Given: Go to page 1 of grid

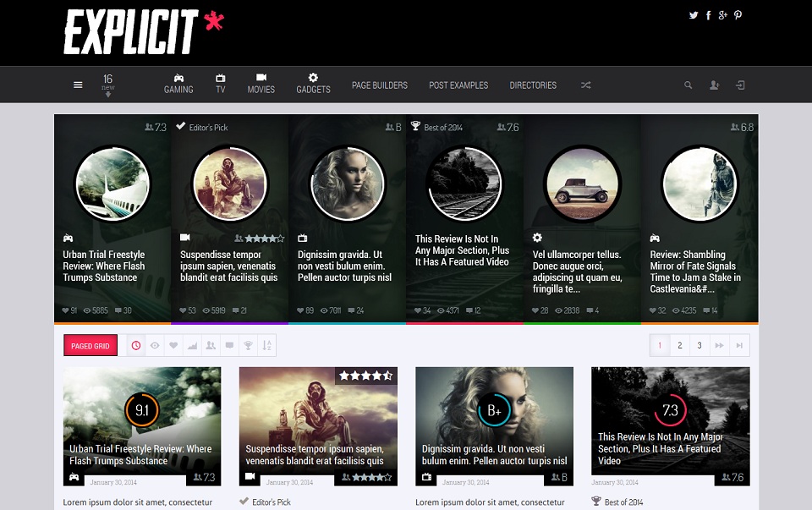Looking at the screenshot, I should pos(660,345).
